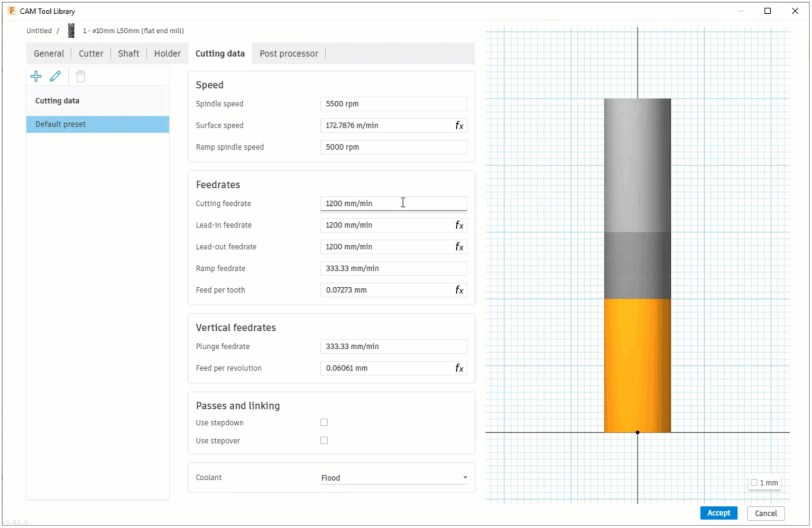Screen dimensions: 812x528
Task: Click the fx icon next to Feed per revolution
Action: coord(459,368)
